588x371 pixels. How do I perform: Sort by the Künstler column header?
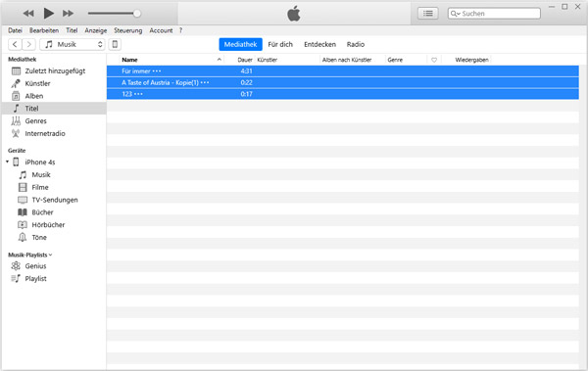coord(267,60)
